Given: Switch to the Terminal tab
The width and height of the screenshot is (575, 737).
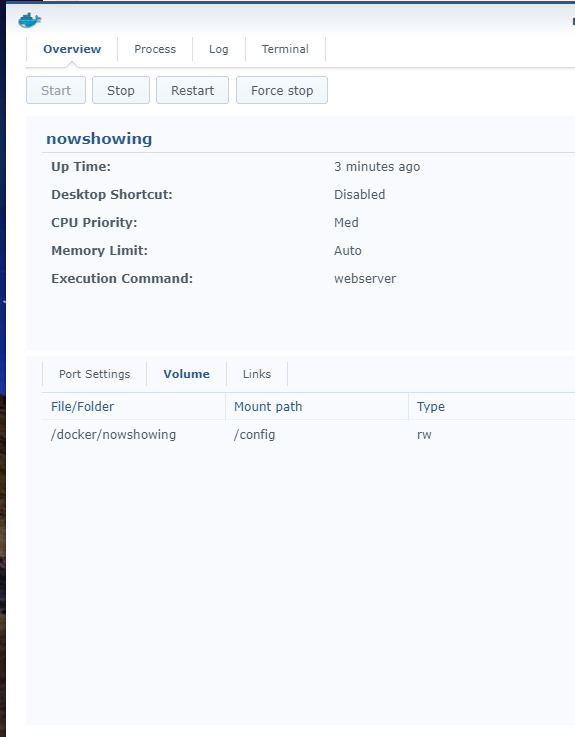Looking at the screenshot, I should click(x=285, y=49).
